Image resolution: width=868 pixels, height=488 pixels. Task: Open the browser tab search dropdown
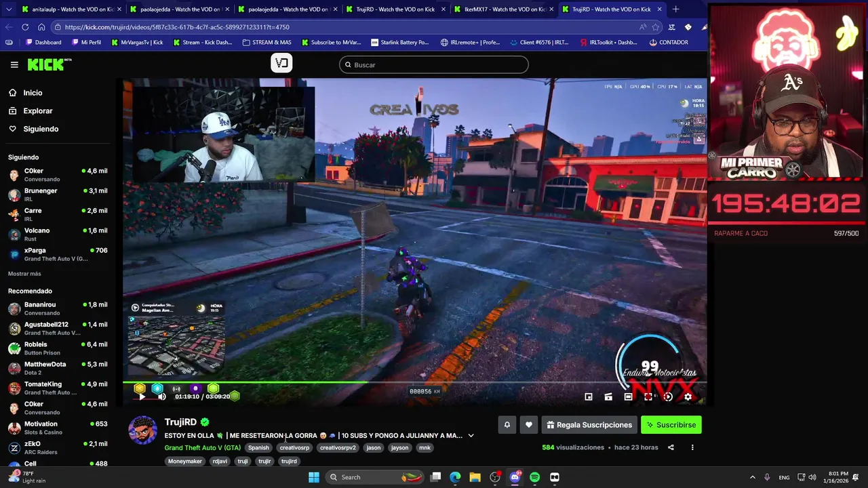click(8, 9)
